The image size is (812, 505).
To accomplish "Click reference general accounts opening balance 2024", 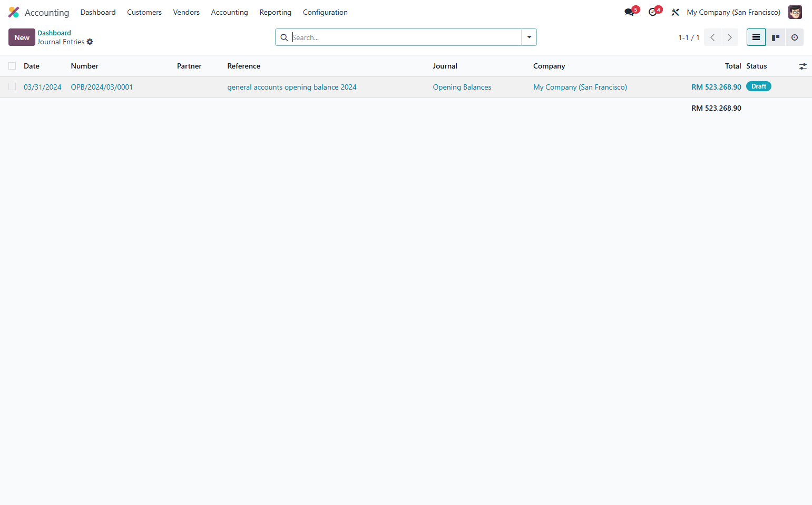I will coord(292,87).
